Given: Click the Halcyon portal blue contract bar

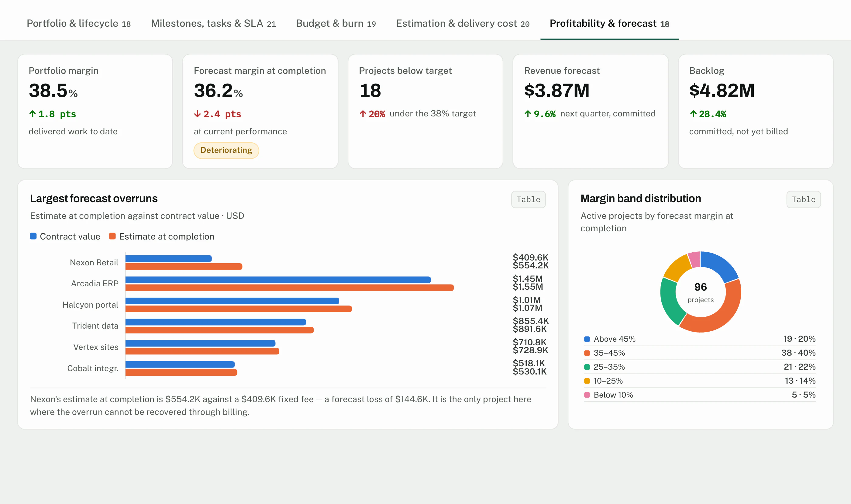Looking at the screenshot, I should (x=232, y=301).
